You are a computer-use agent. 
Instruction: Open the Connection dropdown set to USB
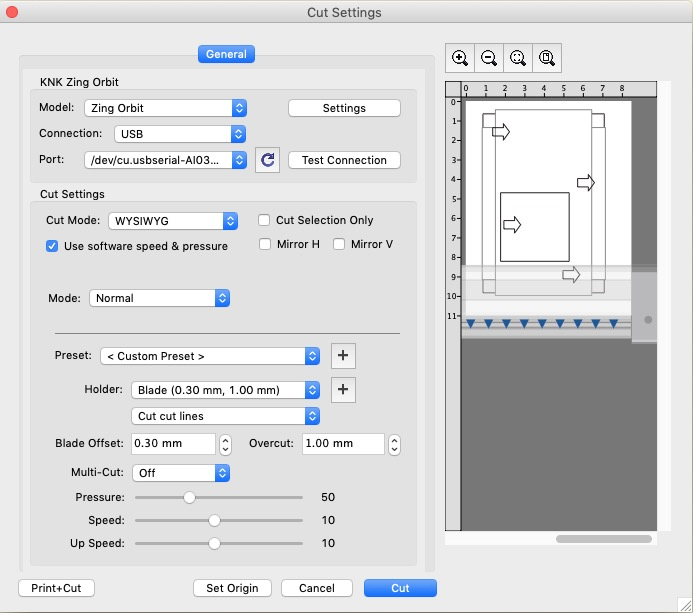point(180,134)
